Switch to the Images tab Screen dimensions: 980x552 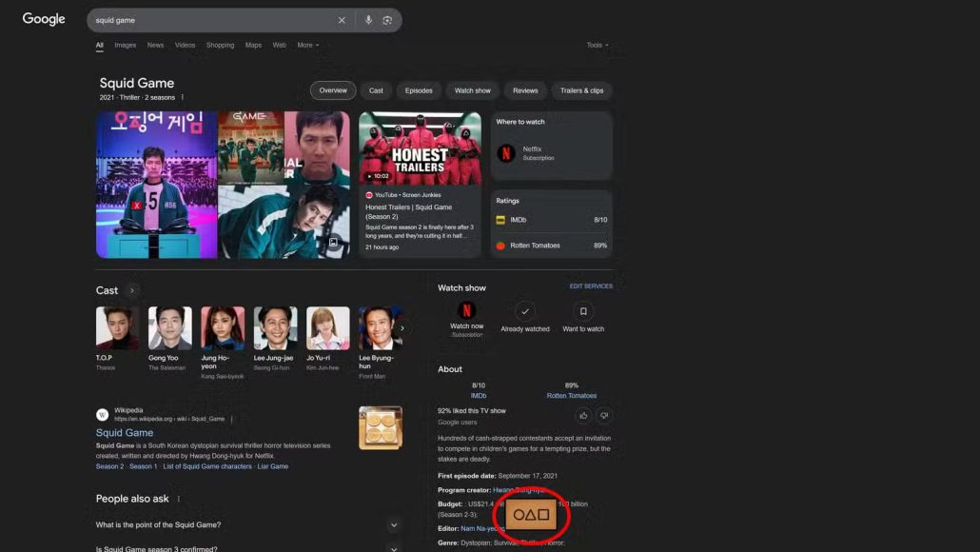(125, 45)
